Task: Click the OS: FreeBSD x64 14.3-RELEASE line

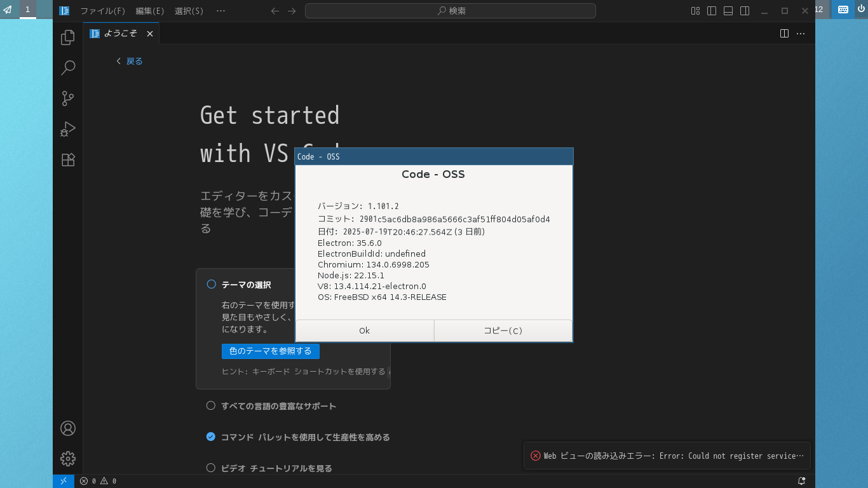Action: tap(382, 297)
